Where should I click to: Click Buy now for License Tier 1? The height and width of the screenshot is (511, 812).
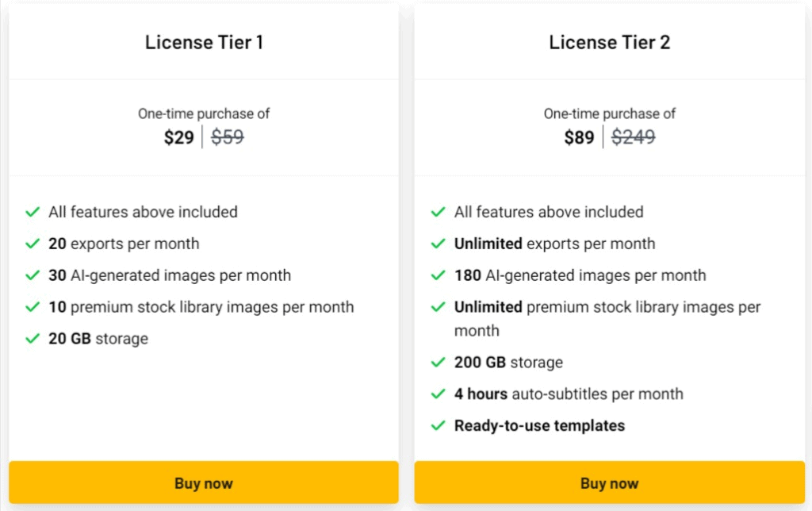tap(204, 482)
